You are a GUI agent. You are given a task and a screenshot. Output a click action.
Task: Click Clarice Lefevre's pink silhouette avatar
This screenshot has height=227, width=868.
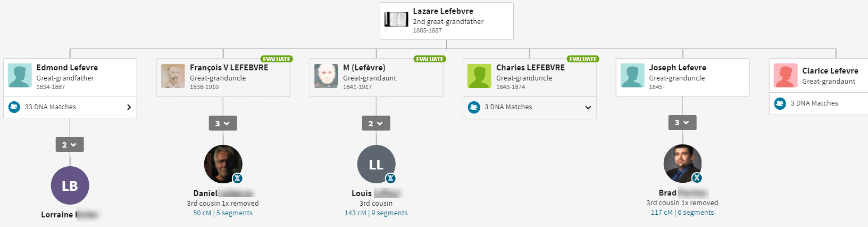(786, 76)
